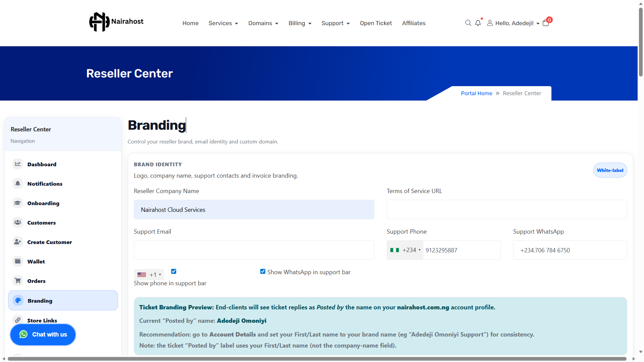Click the Terms of Service URL field
Viewport: 644px width, 362px height.
pos(507,209)
